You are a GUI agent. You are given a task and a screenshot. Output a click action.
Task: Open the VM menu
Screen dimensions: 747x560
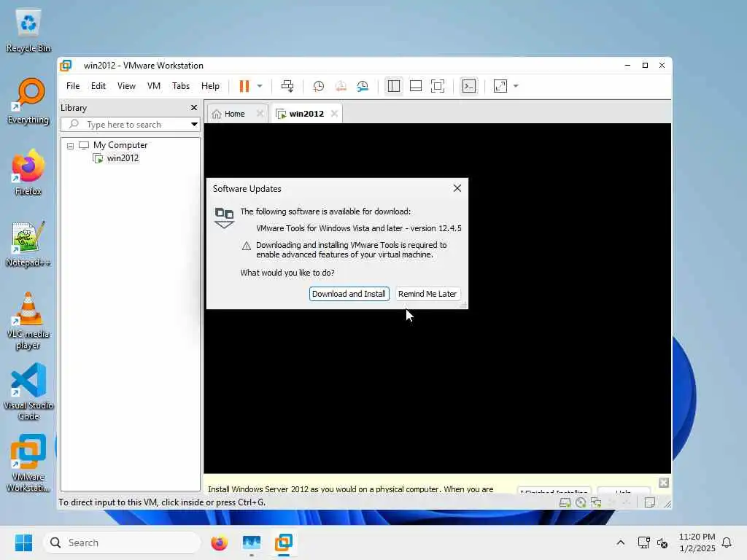[154, 86]
